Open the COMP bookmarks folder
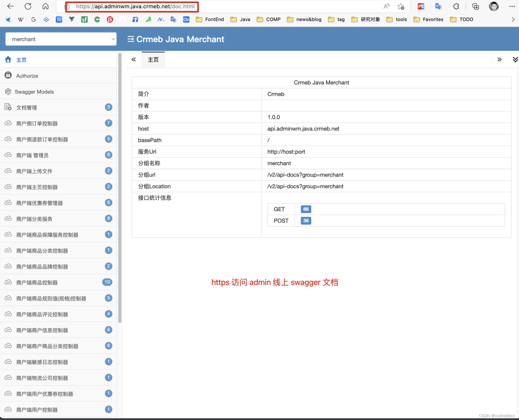 point(269,19)
